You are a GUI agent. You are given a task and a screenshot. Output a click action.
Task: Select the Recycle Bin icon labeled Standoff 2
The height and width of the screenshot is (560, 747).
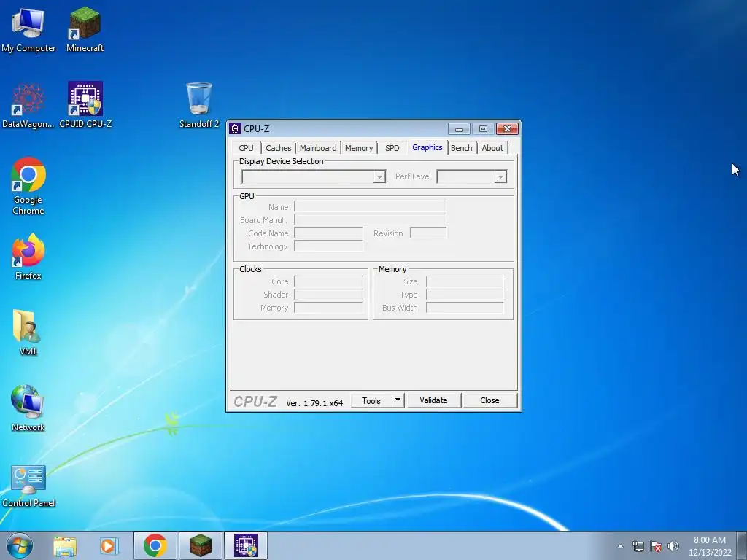[198, 106]
